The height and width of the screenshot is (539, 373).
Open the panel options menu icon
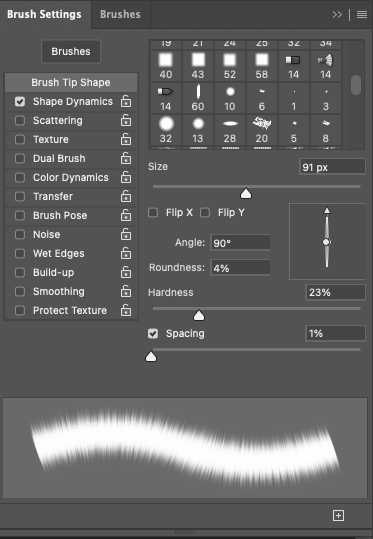pyautogui.click(x=362, y=14)
